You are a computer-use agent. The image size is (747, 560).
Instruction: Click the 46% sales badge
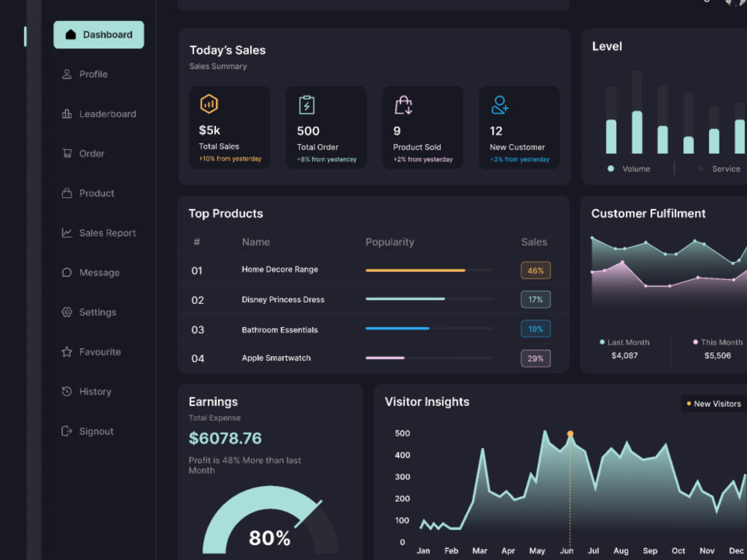tap(536, 270)
